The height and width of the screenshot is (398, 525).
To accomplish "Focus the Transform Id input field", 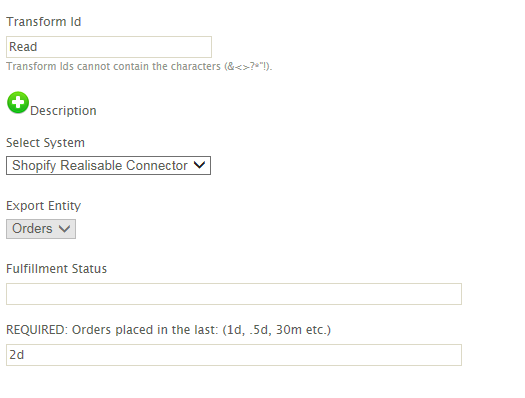I will click(109, 47).
